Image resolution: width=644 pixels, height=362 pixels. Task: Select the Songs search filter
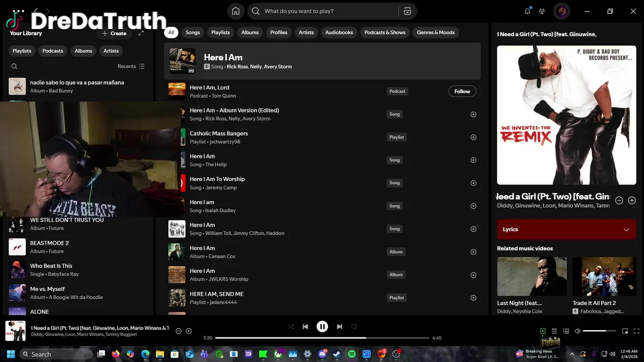coord(193,33)
